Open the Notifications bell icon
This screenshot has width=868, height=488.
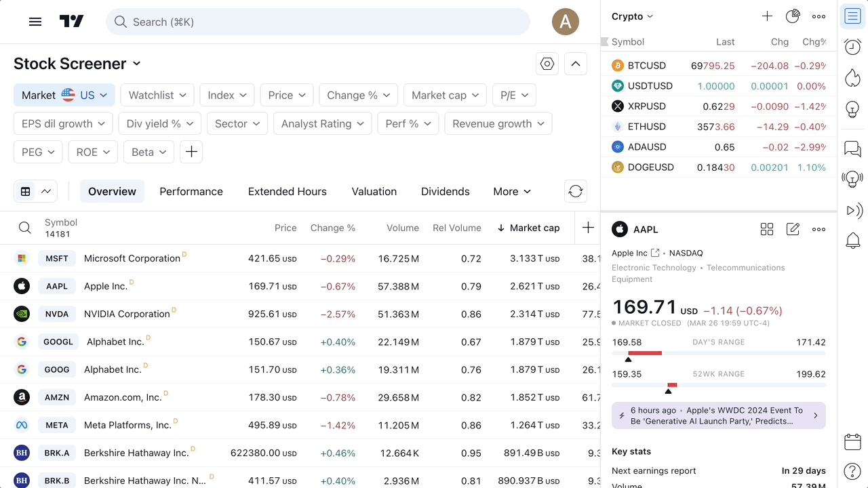coord(852,240)
